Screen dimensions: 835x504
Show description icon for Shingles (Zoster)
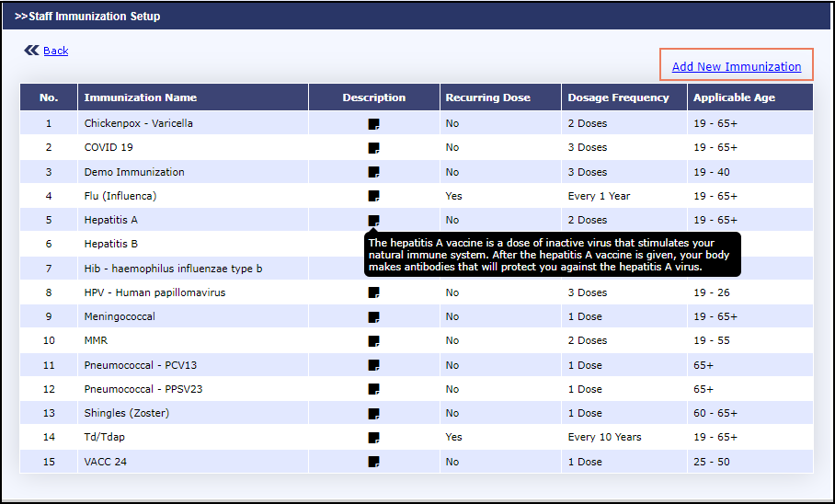(373, 414)
